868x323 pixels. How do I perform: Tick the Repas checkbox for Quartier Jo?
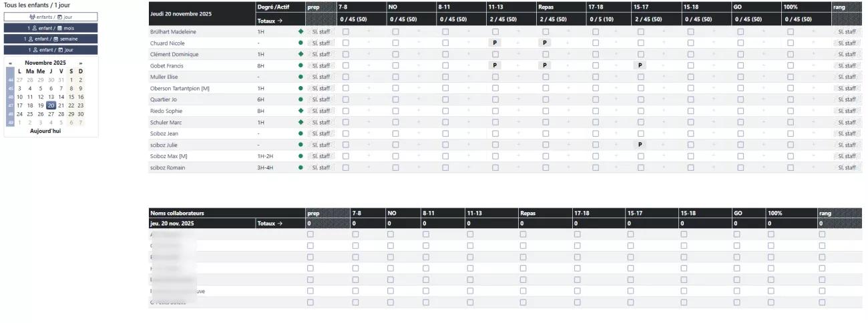point(546,99)
